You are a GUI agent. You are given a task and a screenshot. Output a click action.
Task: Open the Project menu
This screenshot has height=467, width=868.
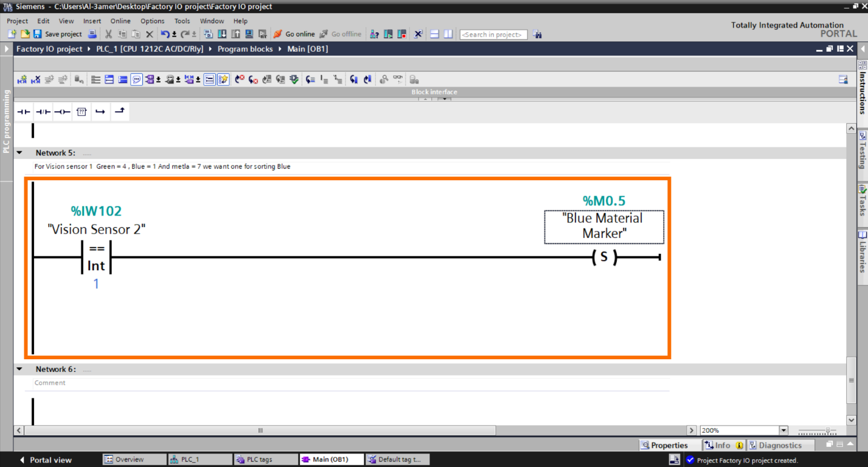(x=17, y=21)
